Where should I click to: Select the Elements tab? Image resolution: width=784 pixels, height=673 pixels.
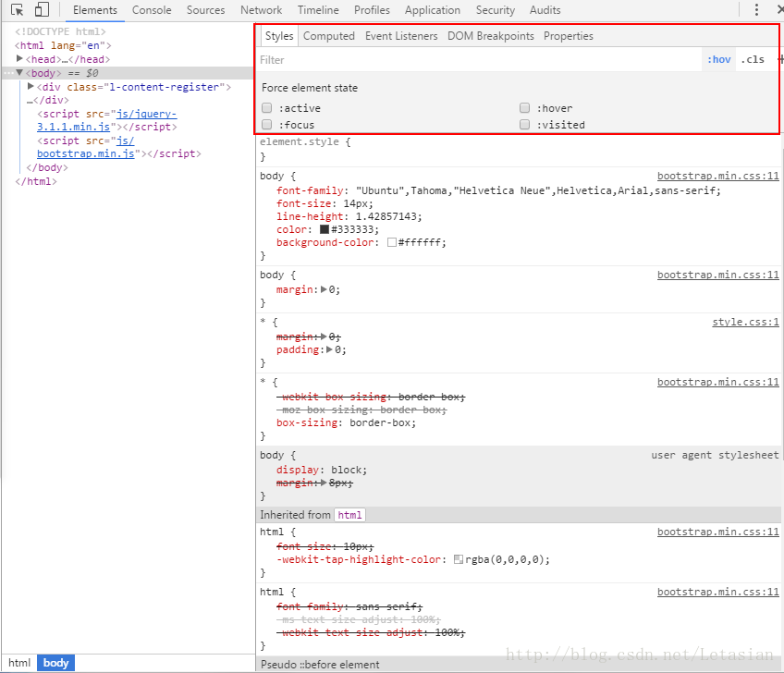pyautogui.click(x=95, y=10)
